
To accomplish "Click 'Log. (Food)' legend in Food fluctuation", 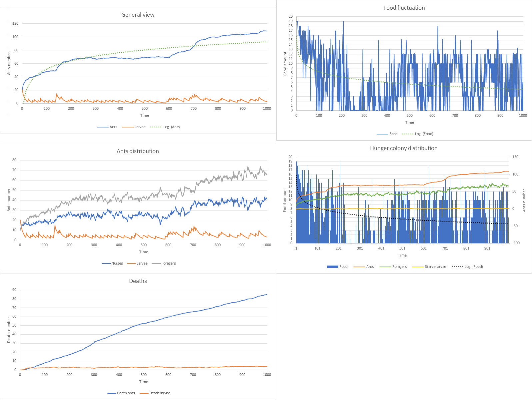I will coord(418,134).
